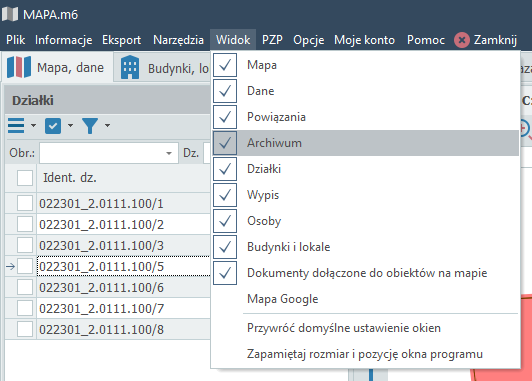Click the hamburger list menu icon in Działki
Image resolution: width=532 pixels, height=381 pixels.
coord(16,126)
